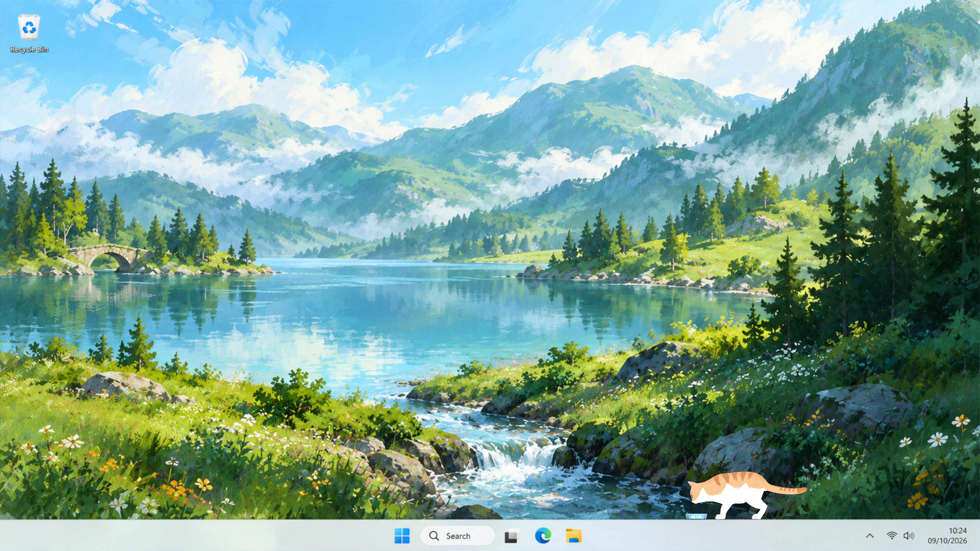The height and width of the screenshot is (551, 980).
Task: Open the Wi-Fi network icon
Action: pyautogui.click(x=892, y=536)
